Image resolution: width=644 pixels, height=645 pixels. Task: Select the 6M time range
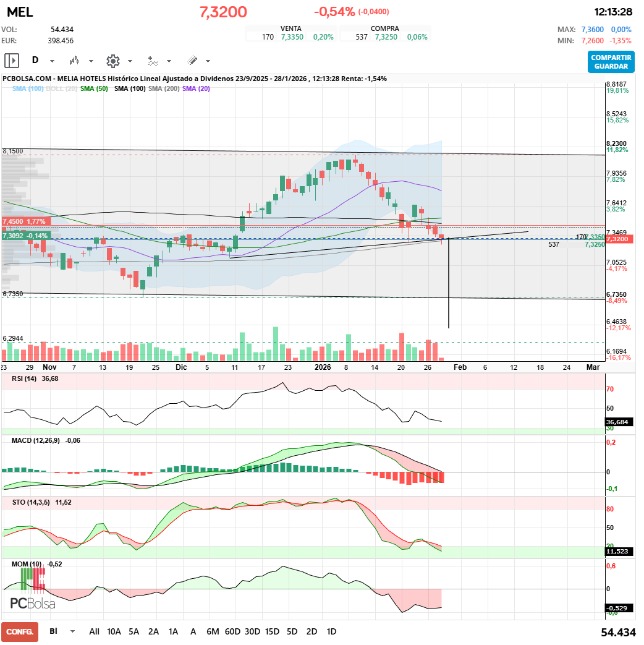click(x=213, y=631)
